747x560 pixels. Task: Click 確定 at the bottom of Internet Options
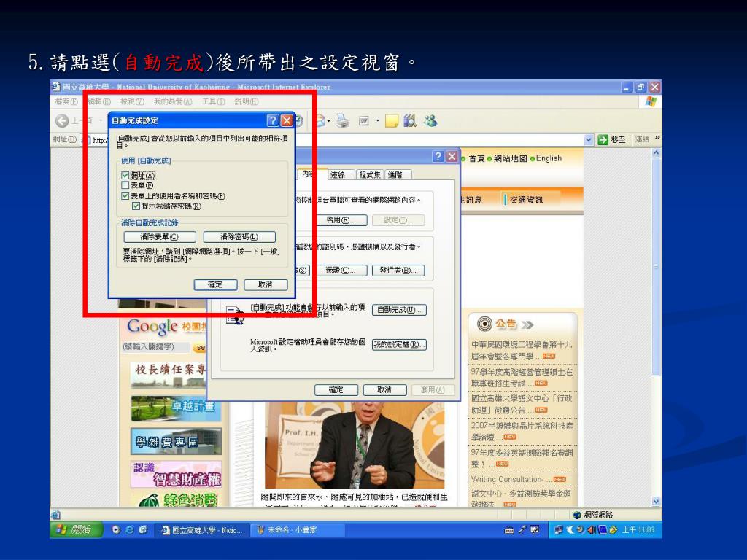click(x=336, y=390)
